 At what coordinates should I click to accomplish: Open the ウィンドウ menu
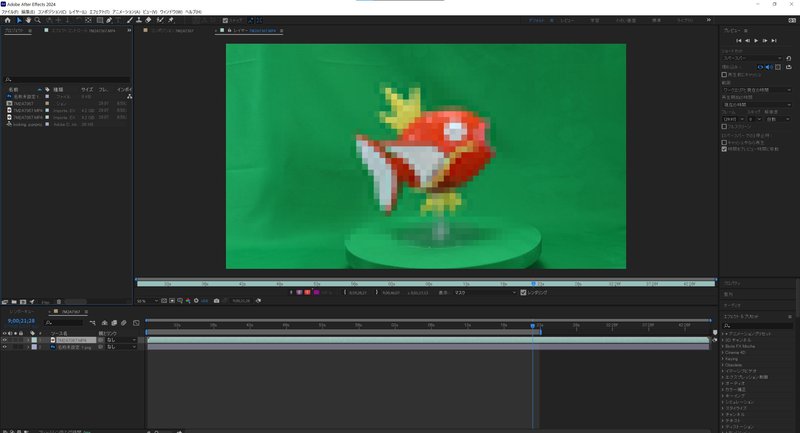click(x=171, y=12)
